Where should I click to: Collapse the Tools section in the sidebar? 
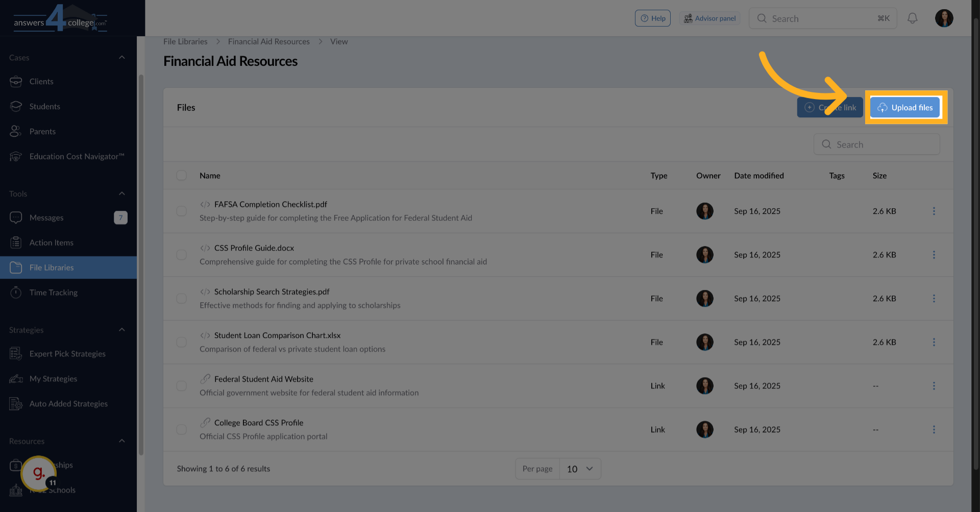[122, 193]
